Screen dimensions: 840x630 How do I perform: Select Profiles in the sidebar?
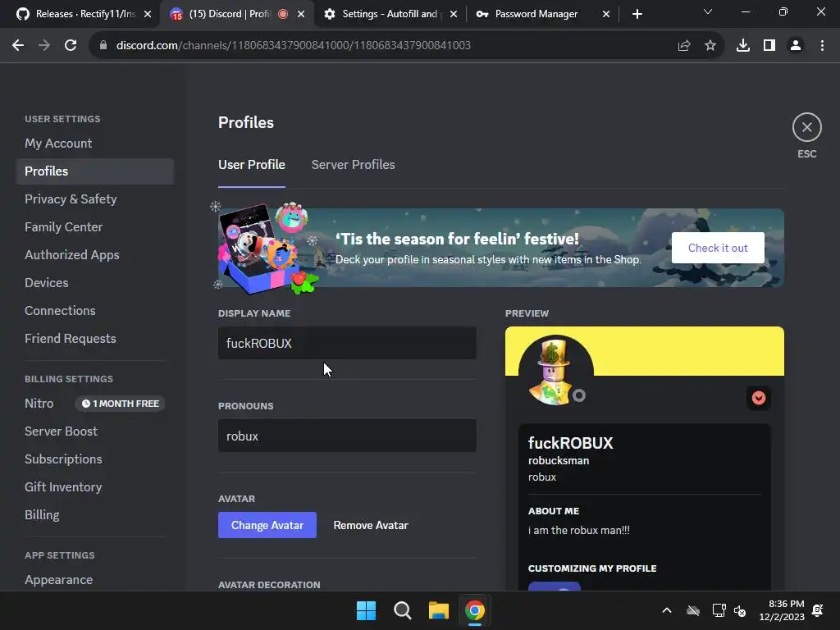pyautogui.click(x=95, y=171)
